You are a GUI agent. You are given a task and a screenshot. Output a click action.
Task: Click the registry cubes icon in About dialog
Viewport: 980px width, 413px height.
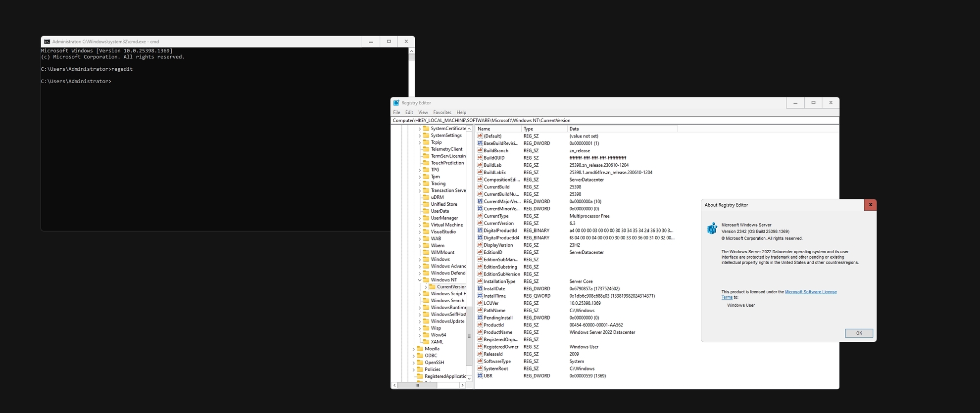click(712, 228)
